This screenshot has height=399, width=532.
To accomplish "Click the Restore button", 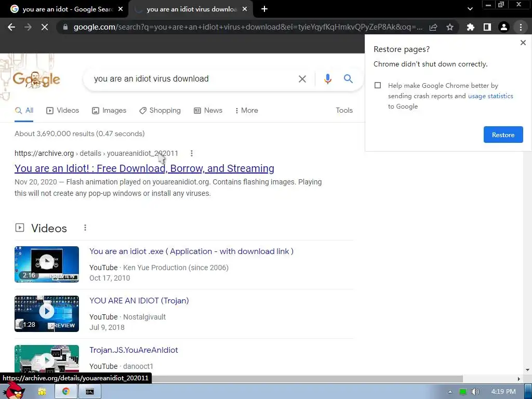I will [503, 135].
